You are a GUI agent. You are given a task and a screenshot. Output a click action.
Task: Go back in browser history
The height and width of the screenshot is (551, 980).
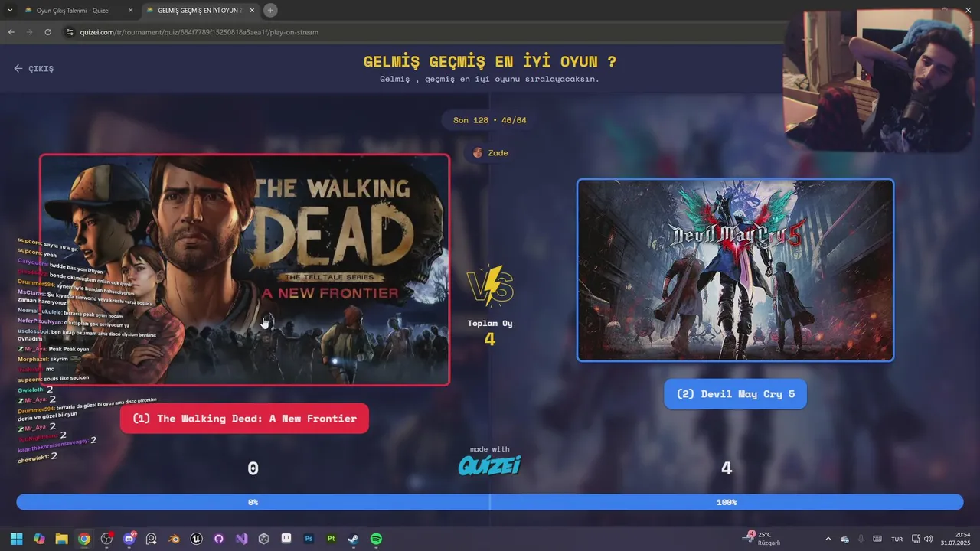click(x=11, y=32)
